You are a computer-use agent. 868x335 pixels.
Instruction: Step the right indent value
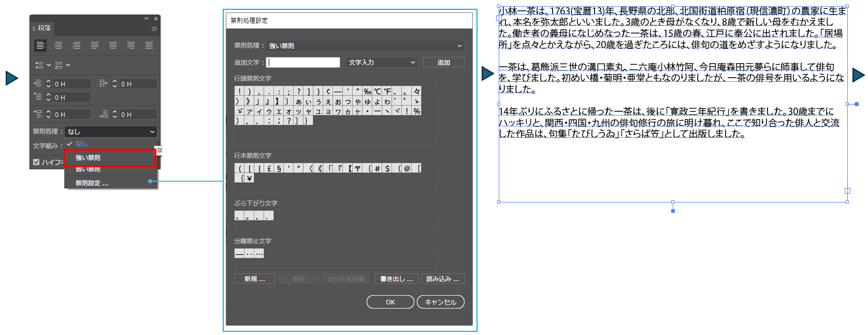point(114,83)
